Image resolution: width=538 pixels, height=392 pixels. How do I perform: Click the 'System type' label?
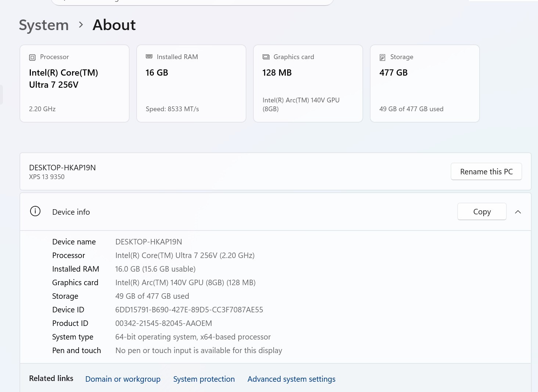pos(73,337)
